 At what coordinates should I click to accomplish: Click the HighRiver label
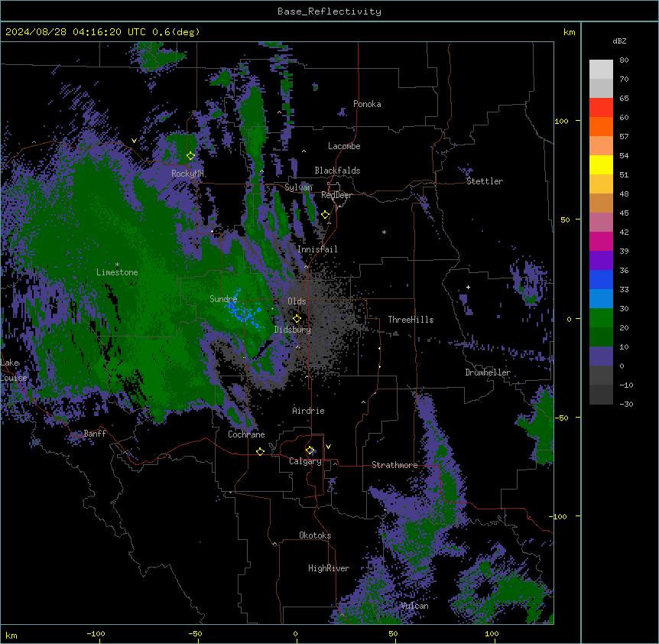329,568
